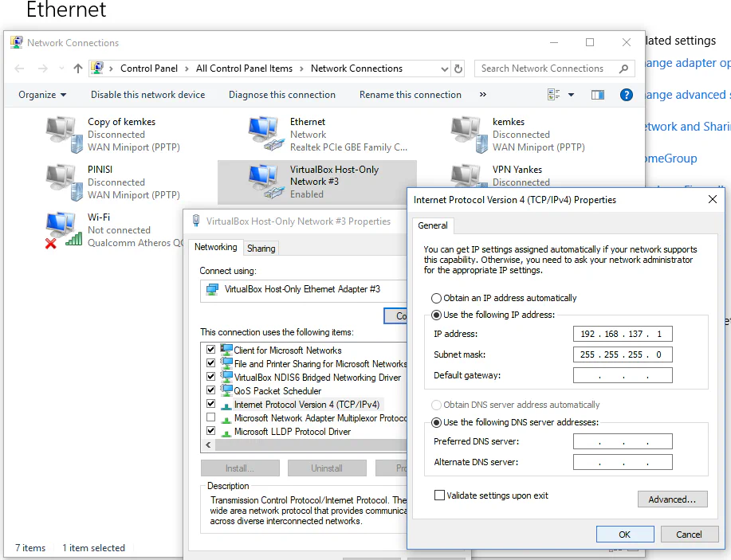Screen dimensions: 731x560
Task: Refresh the Network Connections address bar
Action: [x=458, y=69]
